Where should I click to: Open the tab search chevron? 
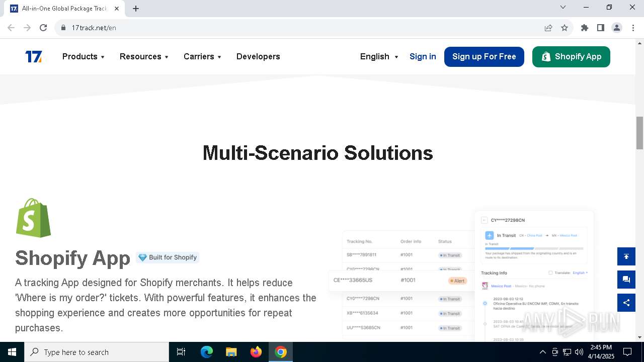[x=563, y=7]
